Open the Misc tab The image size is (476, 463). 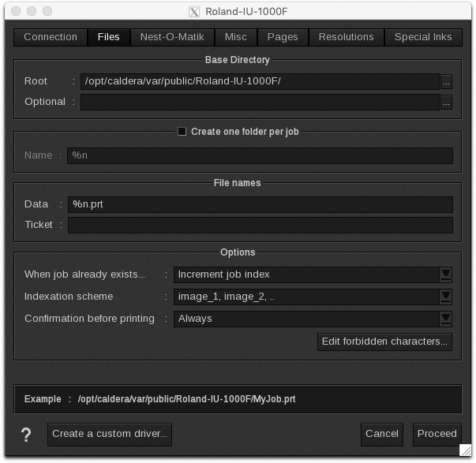tap(236, 37)
